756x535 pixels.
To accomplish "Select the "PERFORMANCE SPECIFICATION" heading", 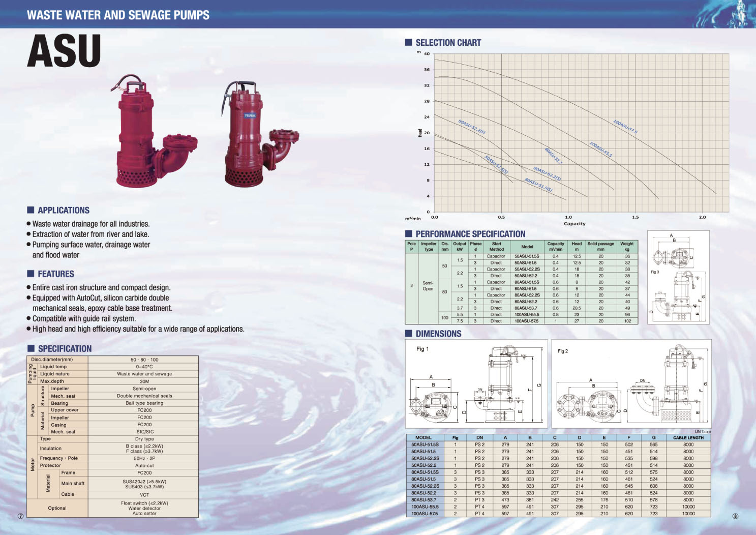I will (470, 234).
